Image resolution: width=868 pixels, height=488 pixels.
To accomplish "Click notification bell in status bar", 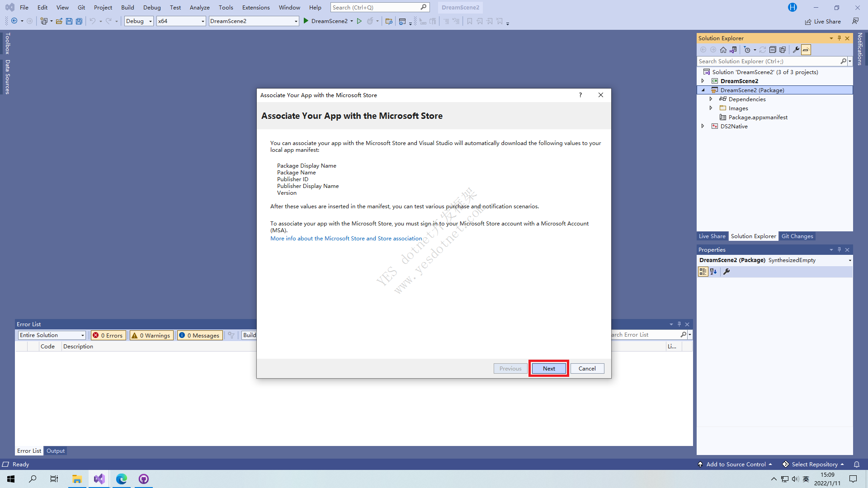I will coord(857,464).
